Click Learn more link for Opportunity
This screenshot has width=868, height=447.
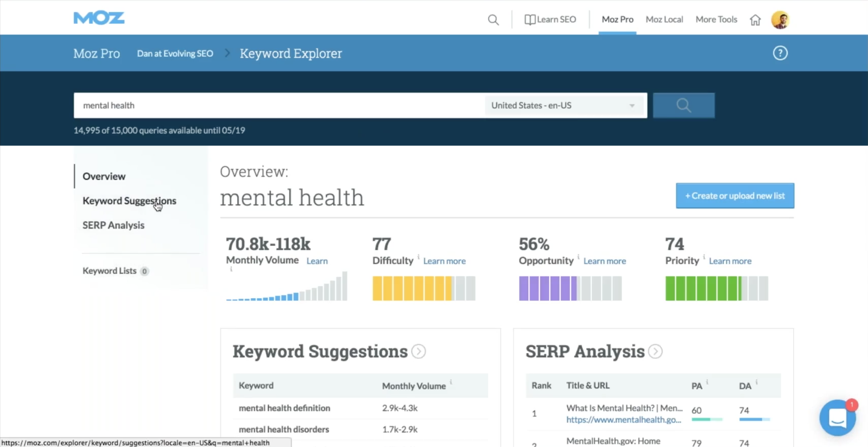coord(604,261)
